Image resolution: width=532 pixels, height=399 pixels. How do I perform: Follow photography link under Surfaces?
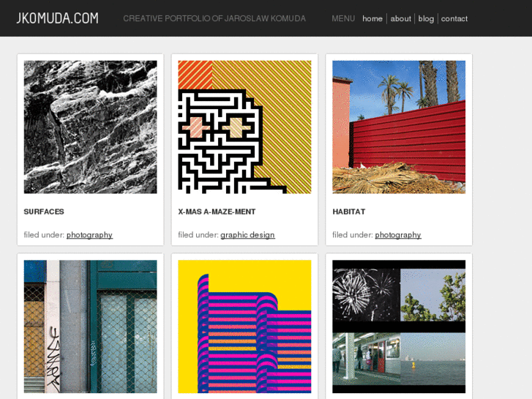tap(89, 235)
